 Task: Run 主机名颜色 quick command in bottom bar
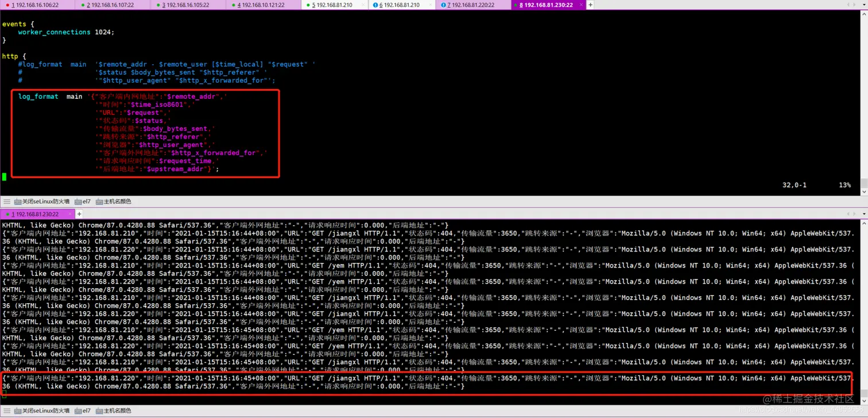pos(113,411)
